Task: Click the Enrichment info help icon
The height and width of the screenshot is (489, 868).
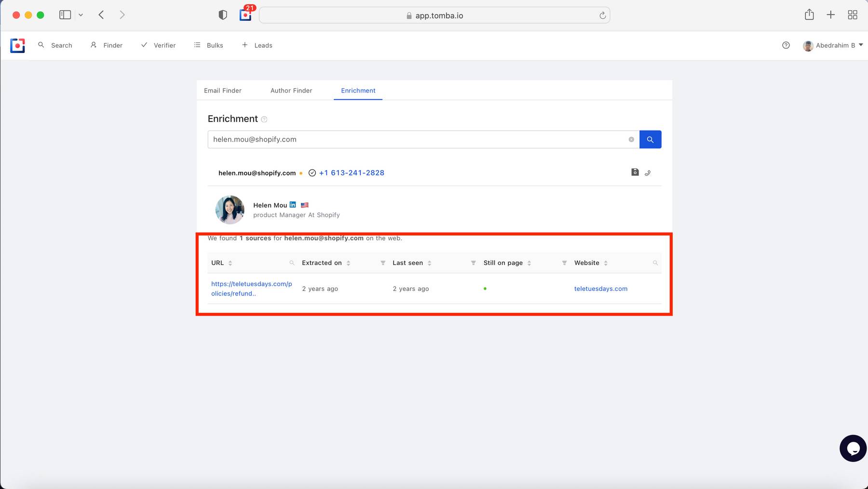Action: (264, 119)
